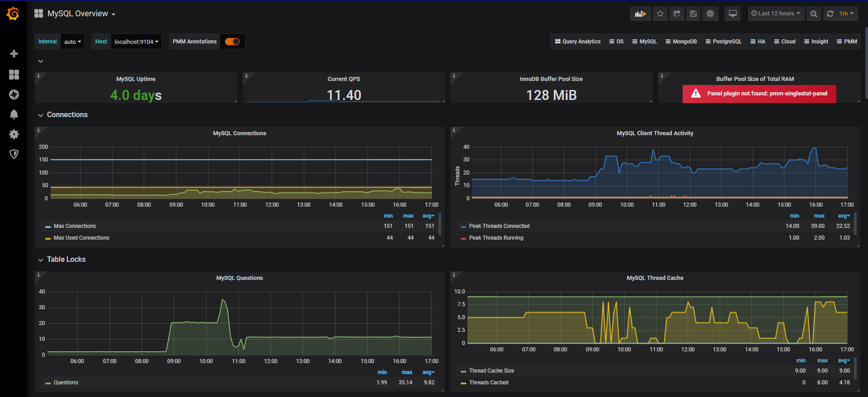Toggle Peak Threads Connected series
The width and height of the screenshot is (868, 397).
pos(499,226)
